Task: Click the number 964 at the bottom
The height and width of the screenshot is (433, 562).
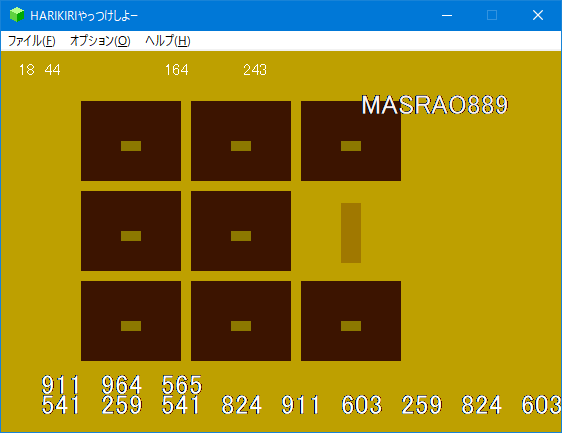Action: tap(122, 385)
